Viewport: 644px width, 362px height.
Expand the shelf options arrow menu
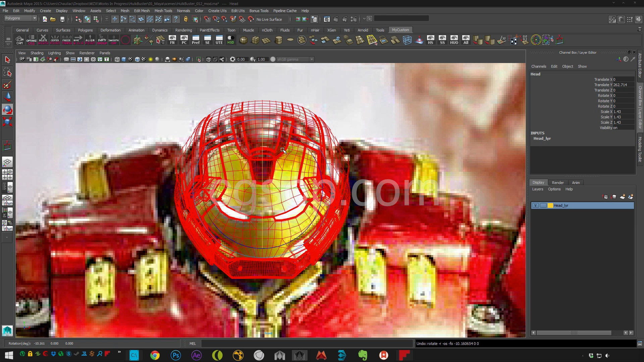pyautogui.click(x=8, y=44)
